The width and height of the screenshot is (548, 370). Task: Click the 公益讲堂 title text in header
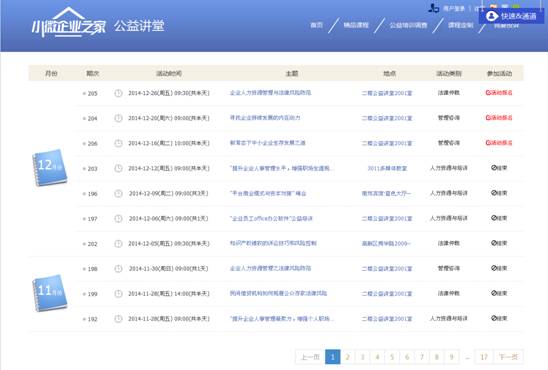coord(139,26)
